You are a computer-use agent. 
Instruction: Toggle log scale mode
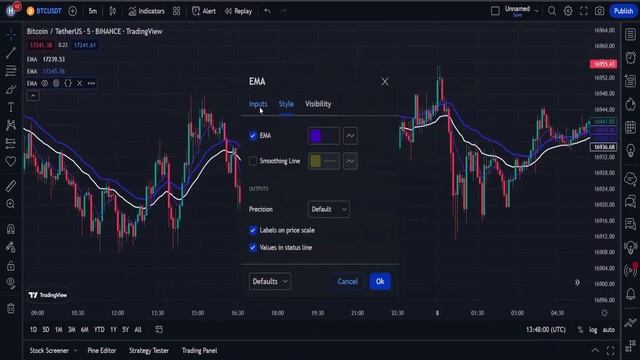tap(593, 330)
